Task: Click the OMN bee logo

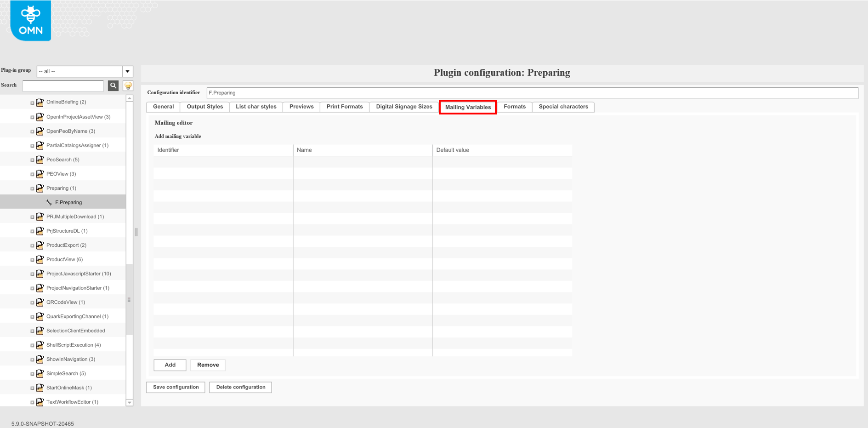Action: point(30,20)
